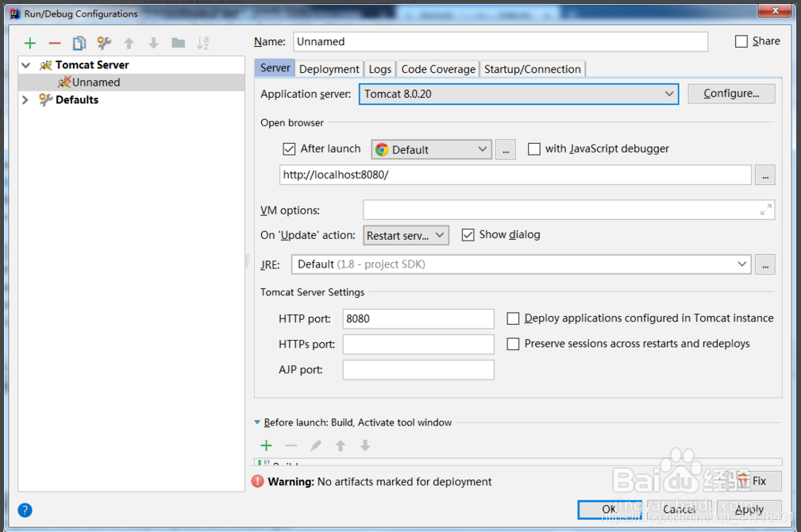The image size is (801, 532).
Task: Open the Logs tab
Action: tap(380, 69)
